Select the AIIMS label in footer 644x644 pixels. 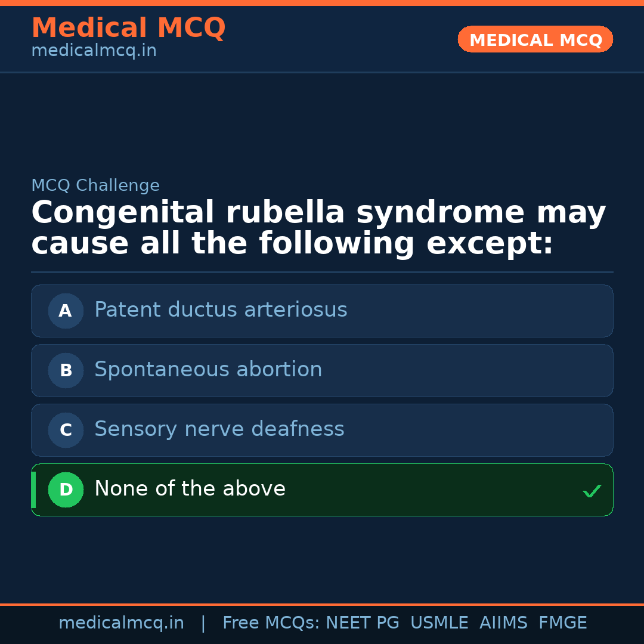(x=503, y=623)
